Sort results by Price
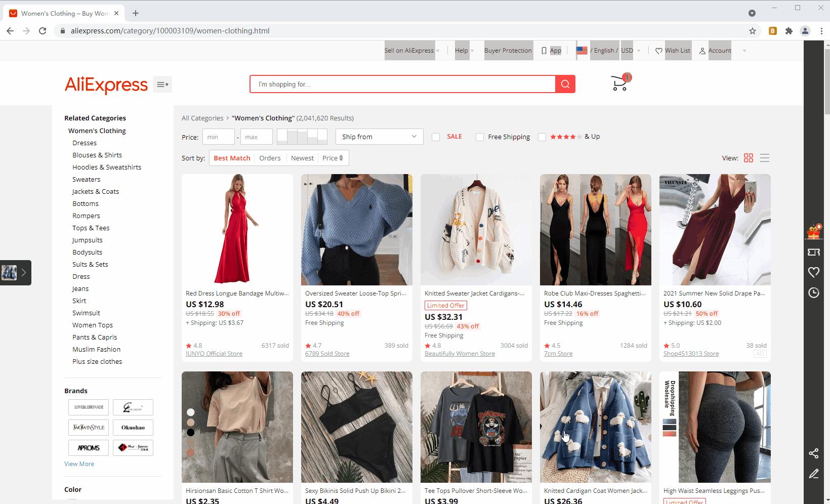The image size is (830, 504). click(333, 158)
